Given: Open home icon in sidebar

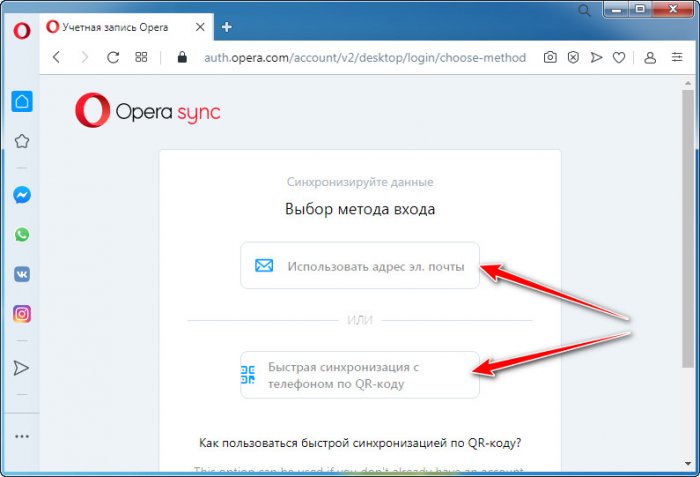Looking at the screenshot, I should [x=22, y=101].
